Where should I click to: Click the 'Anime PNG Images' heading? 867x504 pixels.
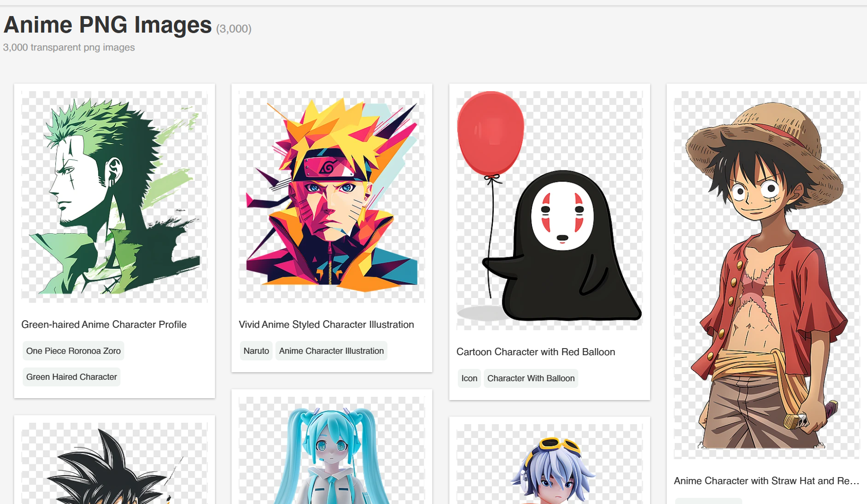108,25
